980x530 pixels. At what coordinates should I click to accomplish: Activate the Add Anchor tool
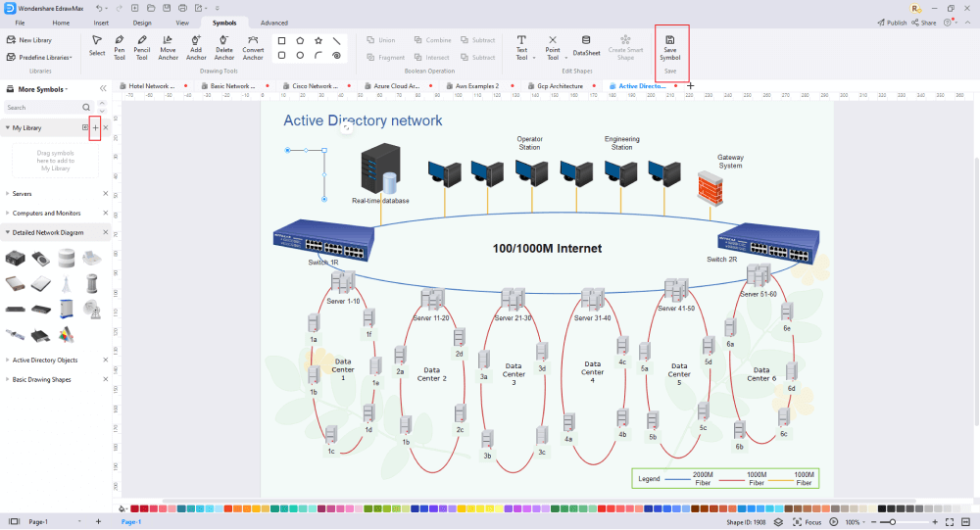[x=196, y=47]
